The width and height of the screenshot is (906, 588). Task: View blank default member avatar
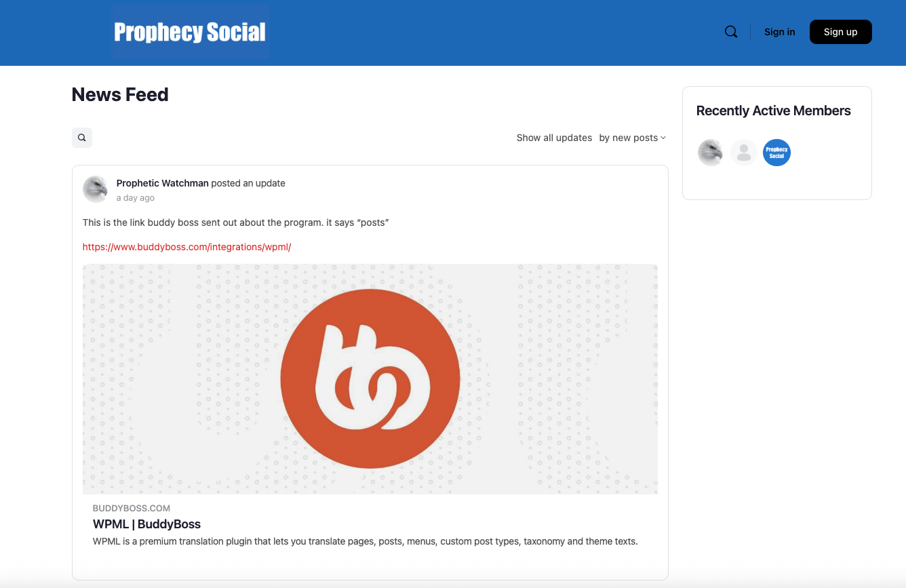coord(744,153)
